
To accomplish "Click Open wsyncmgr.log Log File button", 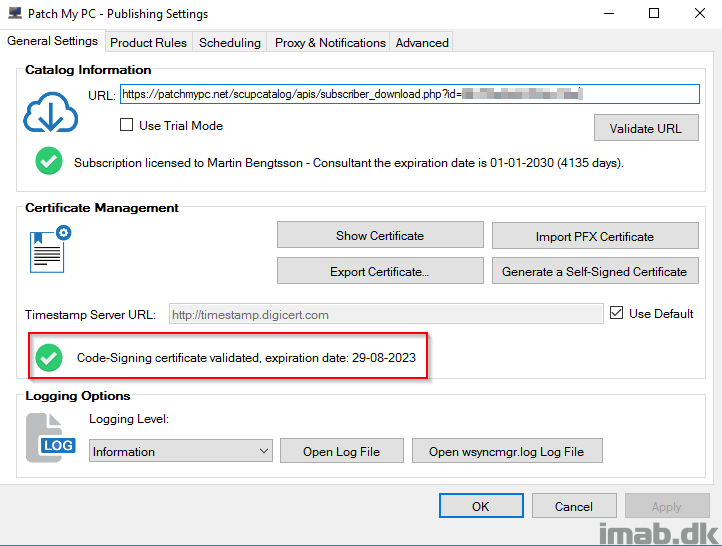I will click(507, 451).
